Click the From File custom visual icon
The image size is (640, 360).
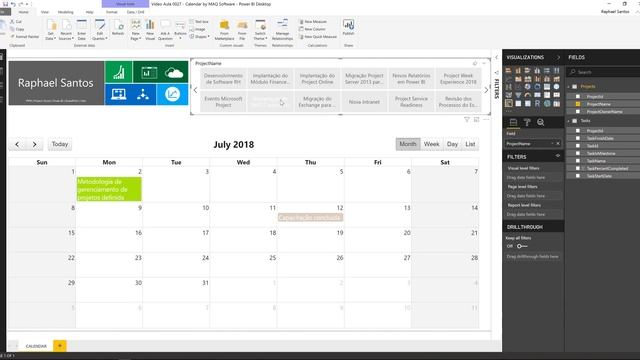(x=242, y=30)
